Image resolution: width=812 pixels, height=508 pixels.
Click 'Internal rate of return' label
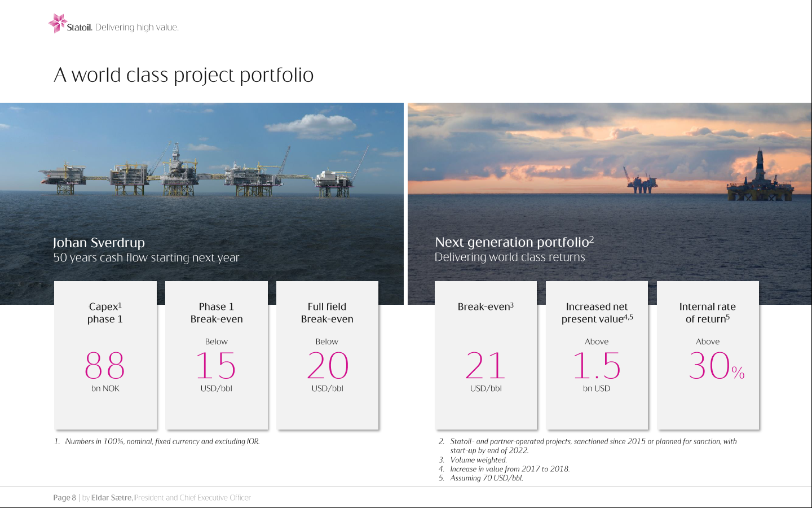click(x=708, y=313)
